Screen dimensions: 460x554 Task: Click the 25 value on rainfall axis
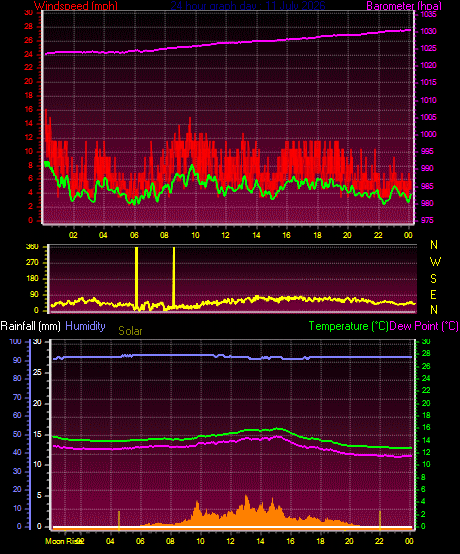tap(37, 373)
